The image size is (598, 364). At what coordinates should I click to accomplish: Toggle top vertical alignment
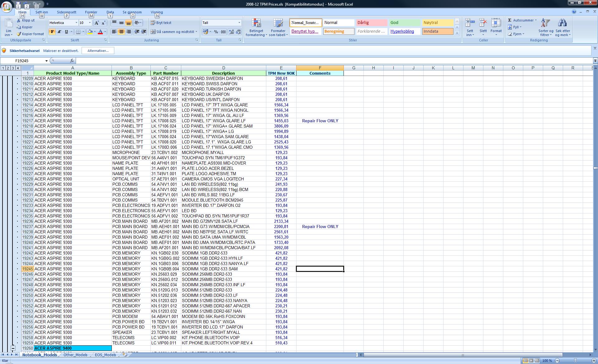[114, 23]
